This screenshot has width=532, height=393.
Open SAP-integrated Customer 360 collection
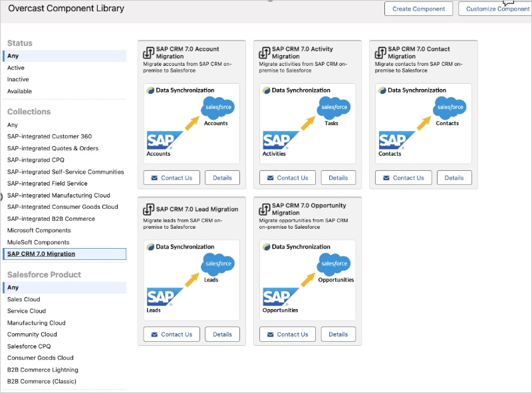pyautogui.click(x=49, y=136)
